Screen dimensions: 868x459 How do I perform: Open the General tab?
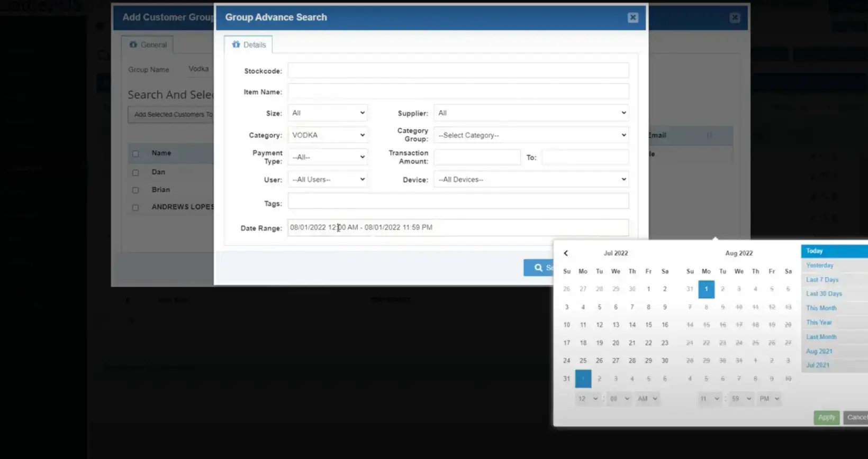click(x=148, y=45)
